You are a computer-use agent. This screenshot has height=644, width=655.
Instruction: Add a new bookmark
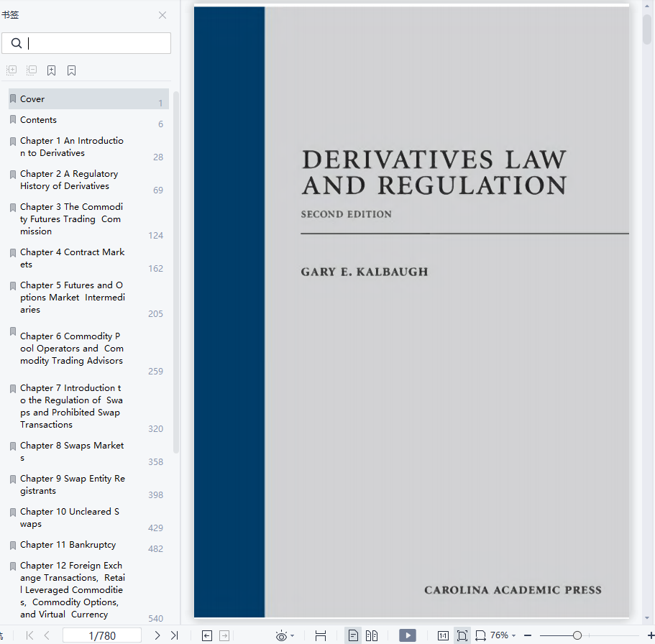pyautogui.click(x=51, y=70)
